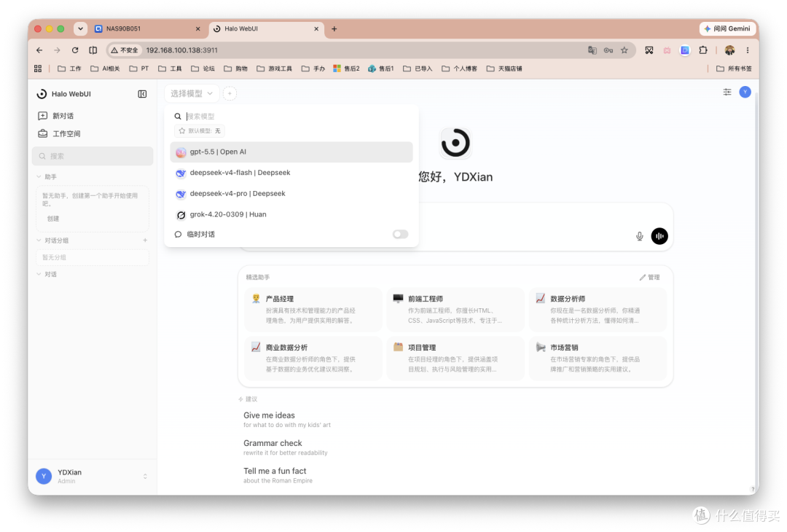Choose the Grammar check suggestion
The height and width of the screenshot is (532, 787).
tap(285, 447)
